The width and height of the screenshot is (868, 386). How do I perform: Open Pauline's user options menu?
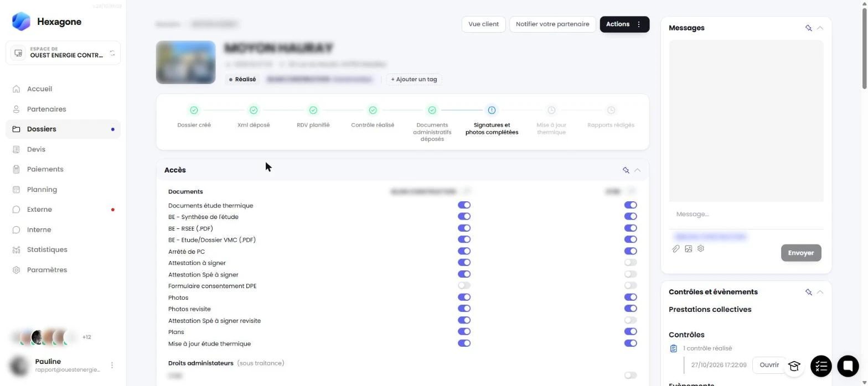112,366
